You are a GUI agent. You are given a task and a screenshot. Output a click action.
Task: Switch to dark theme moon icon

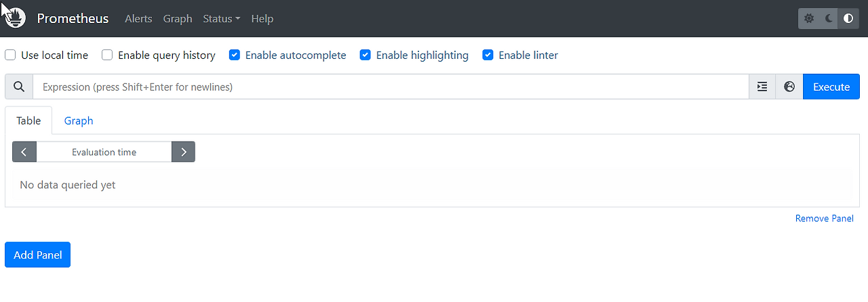coord(829,19)
